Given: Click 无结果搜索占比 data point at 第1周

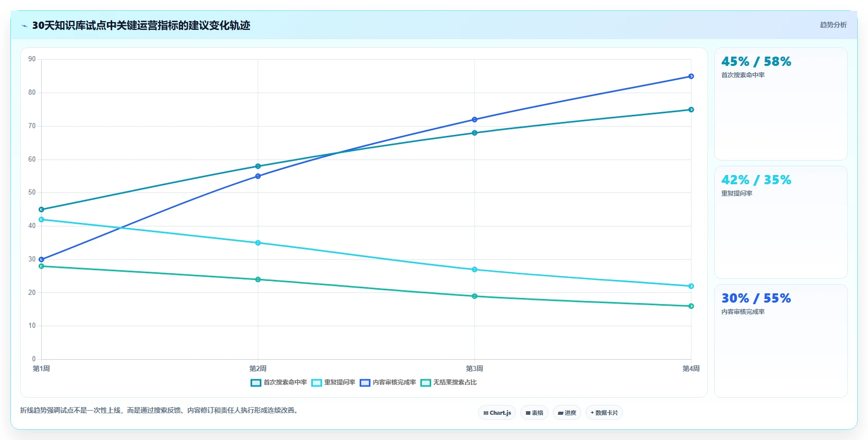Looking at the screenshot, I should pos(41,266).
